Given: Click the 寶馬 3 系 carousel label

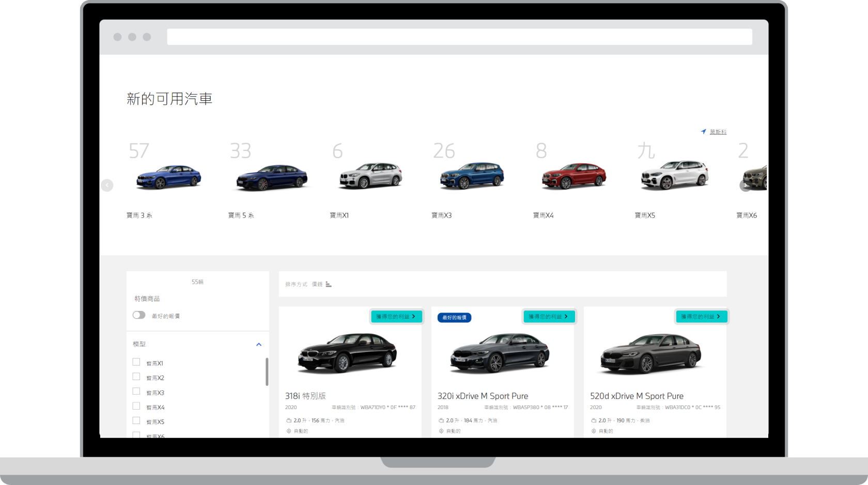Looking at the screenshot, I should tap(139, 215).
